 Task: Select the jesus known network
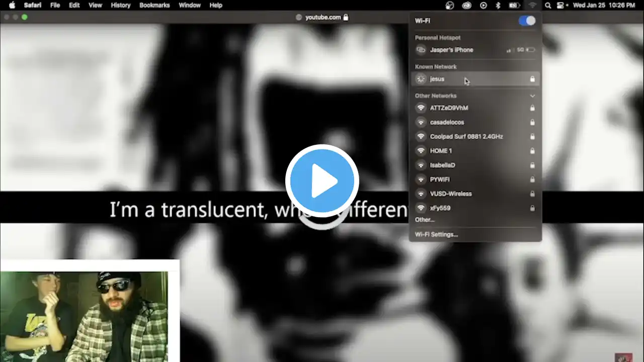(475, 79)
